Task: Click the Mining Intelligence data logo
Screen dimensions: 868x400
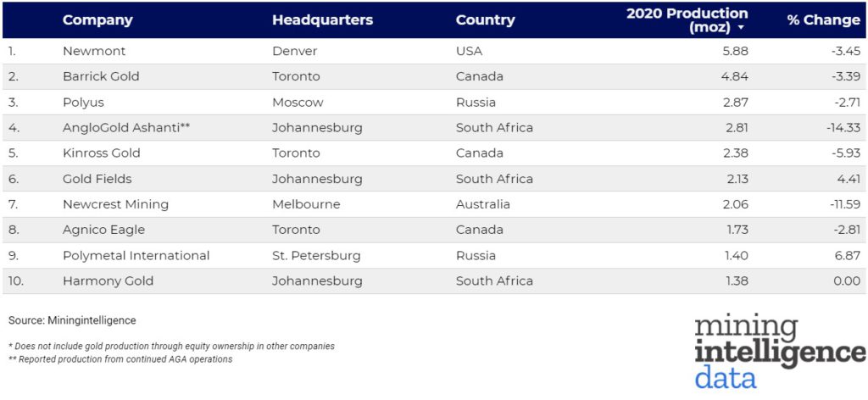Action: (x=779, y=352)
